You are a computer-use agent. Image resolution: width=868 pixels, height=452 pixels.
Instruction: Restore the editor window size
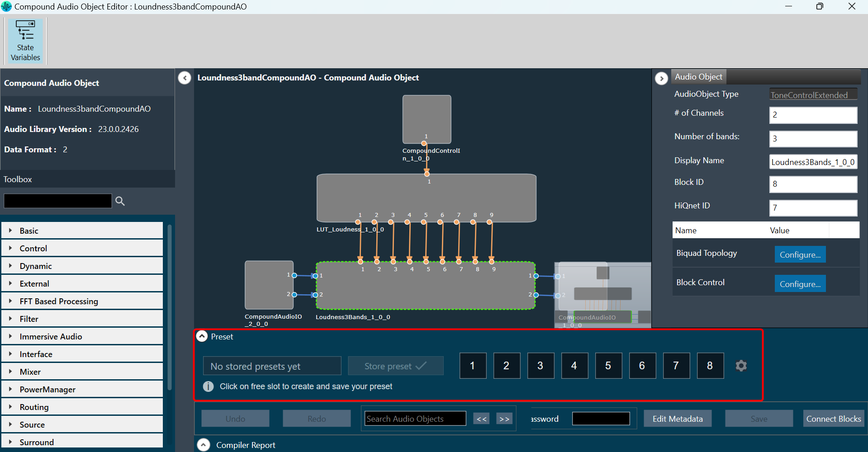(820, 6)
